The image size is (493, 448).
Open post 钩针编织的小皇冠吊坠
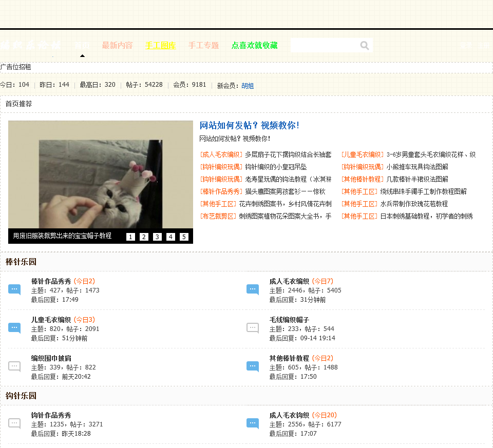coord(276,167)
